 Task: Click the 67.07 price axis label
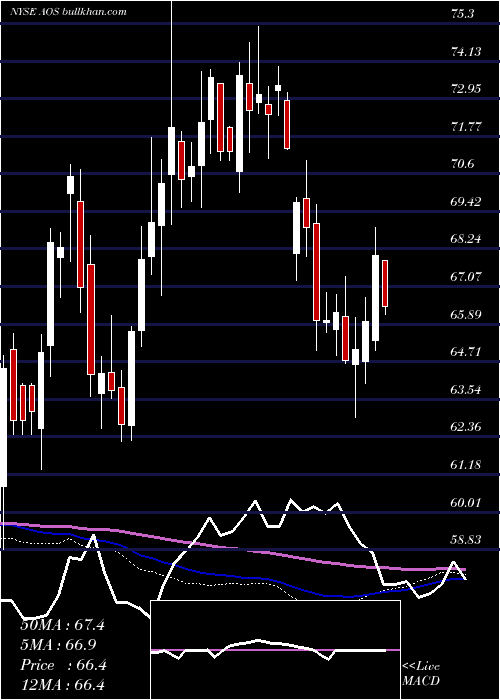(466, 277)
